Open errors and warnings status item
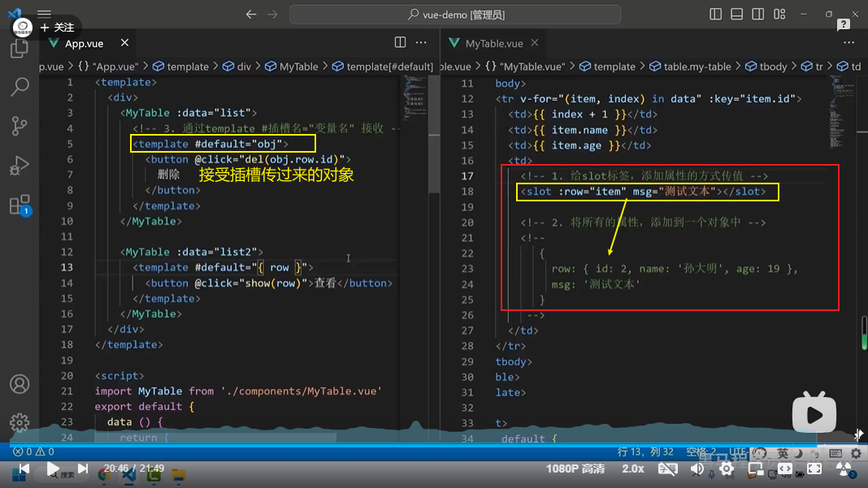The height and width of the screenshot is (488, 868). coord(33,452)
